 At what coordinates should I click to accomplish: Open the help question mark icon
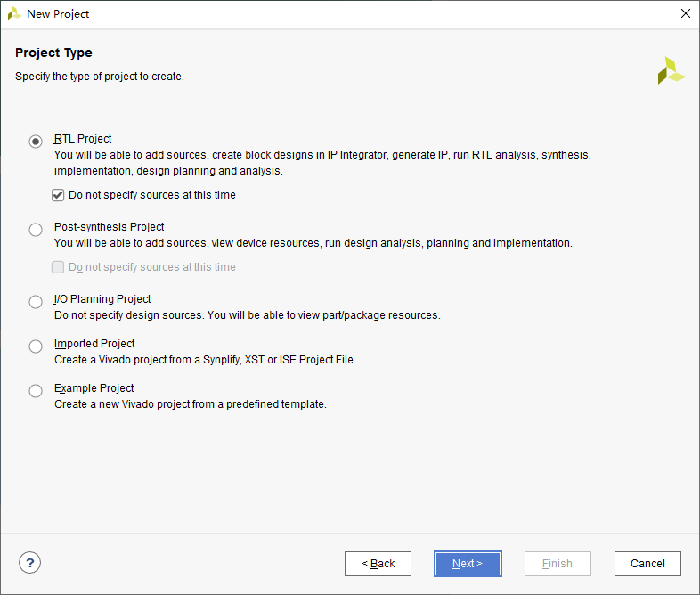(30, 563)
